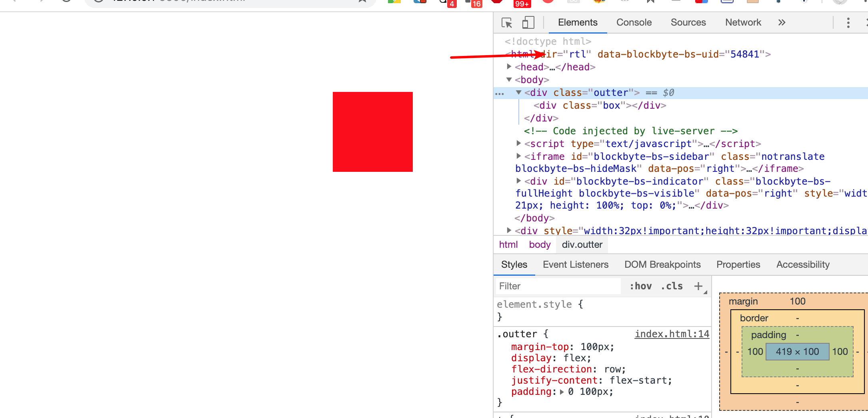This screenshot has height=418, width=868.
Task: Select the div class box element row
Action: click(x=600, y=105)
